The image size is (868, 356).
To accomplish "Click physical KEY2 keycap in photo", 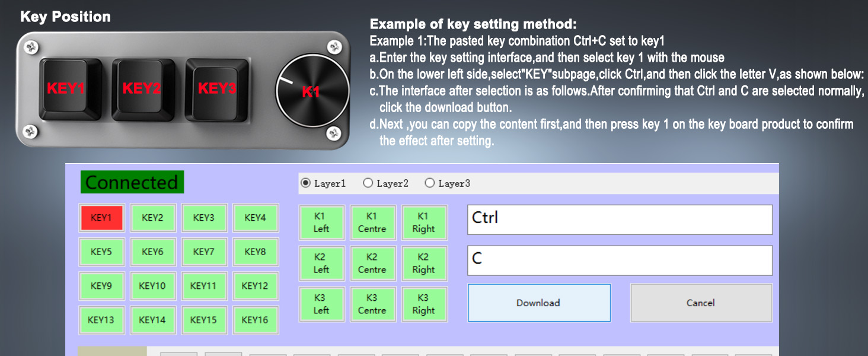I will 144,90.
